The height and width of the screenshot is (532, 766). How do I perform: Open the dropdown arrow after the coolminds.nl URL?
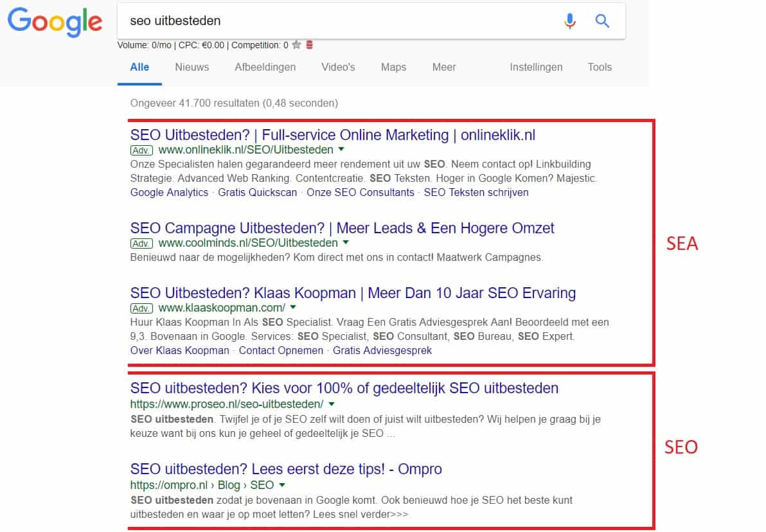[346, 243]
